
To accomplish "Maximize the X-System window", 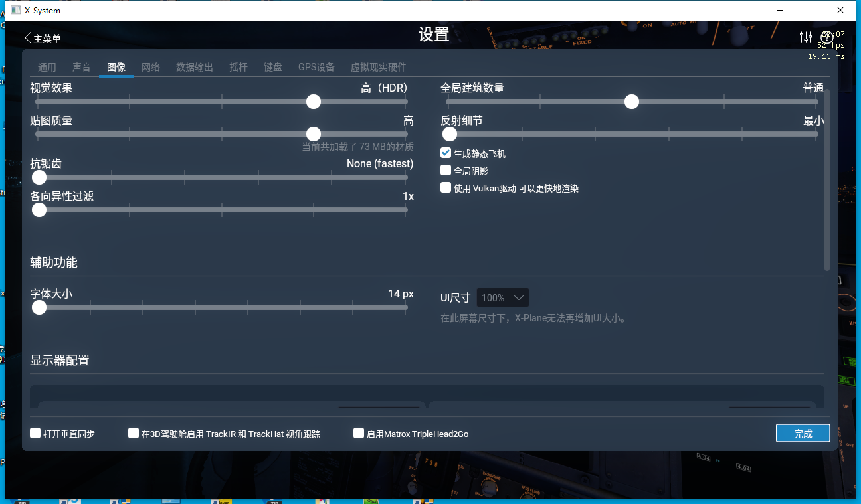I will [x=810, y=10].
